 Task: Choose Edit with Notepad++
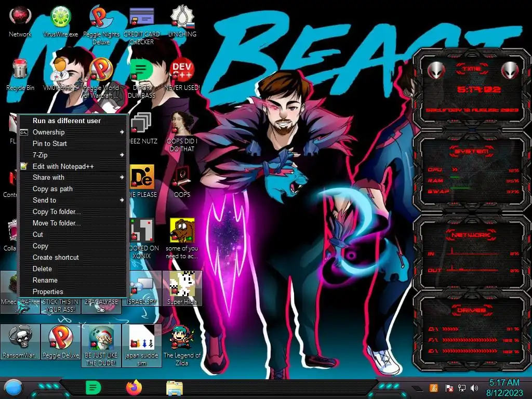(x=73, y=166)
